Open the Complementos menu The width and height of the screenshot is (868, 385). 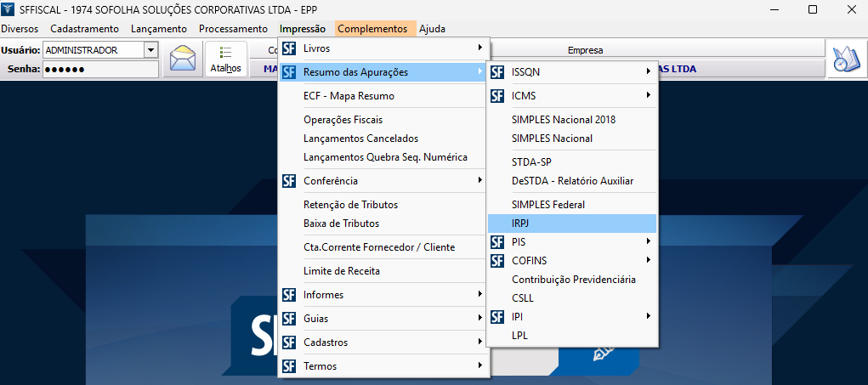tap(372, 29)
